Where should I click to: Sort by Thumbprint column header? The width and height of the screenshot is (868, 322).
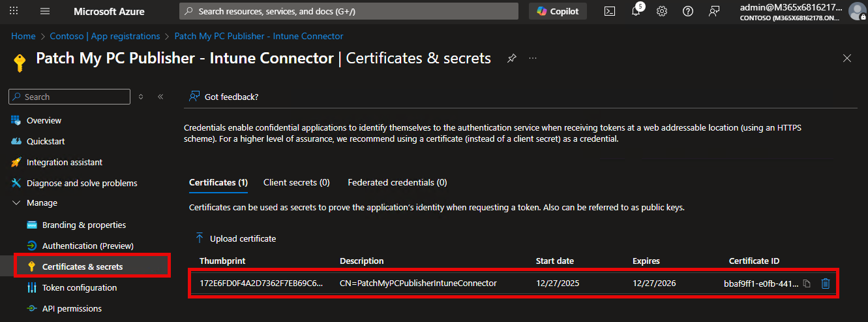click(x=222, y=261)
